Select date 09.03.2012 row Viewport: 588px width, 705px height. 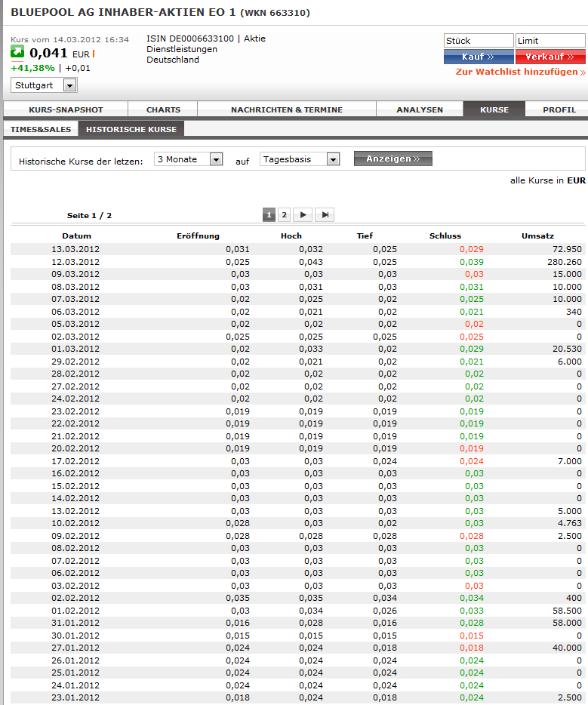click(x=297, y=274)
